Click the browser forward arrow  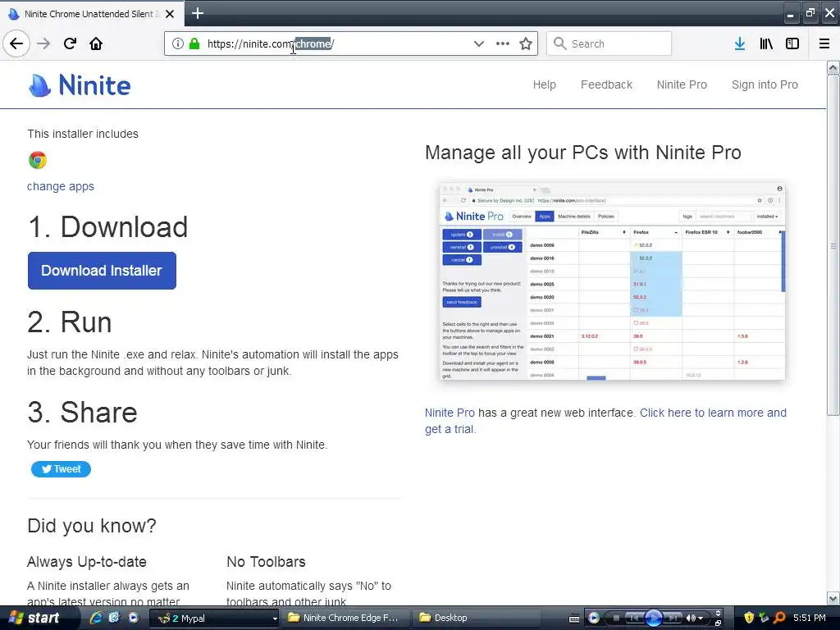[43, 43]
